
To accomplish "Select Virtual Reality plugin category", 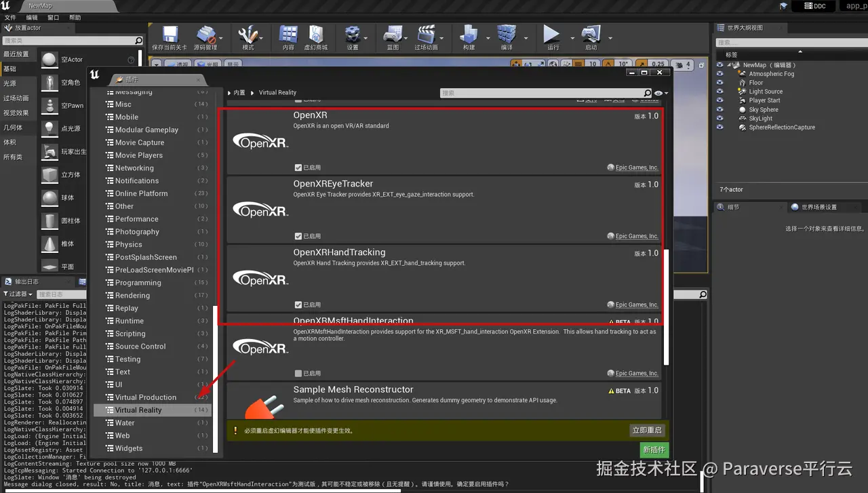I will click(153, 410).
